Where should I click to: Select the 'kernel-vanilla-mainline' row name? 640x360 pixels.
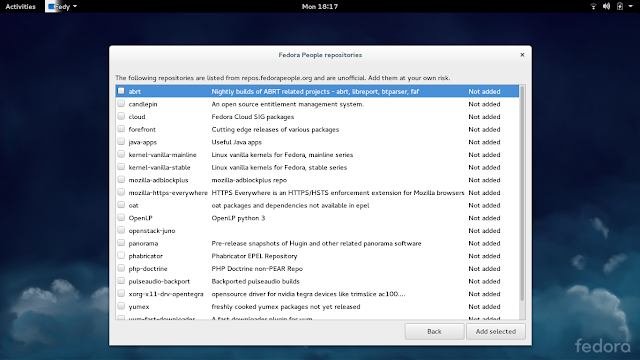pyautogui.click(x=162, y=155)
